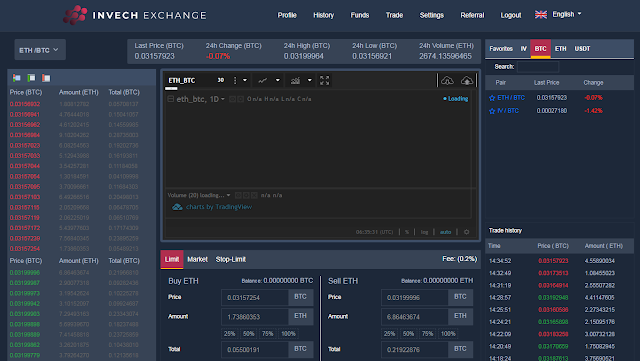Select Limit order tab
This screenshot has width=640, height=361.
point(172,259)
